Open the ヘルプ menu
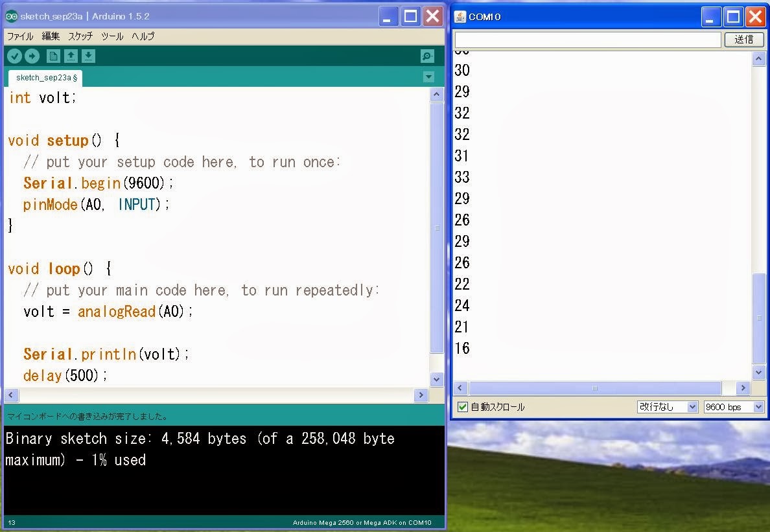Viewport: 770px width, 532px height. [x=143, y=36]
